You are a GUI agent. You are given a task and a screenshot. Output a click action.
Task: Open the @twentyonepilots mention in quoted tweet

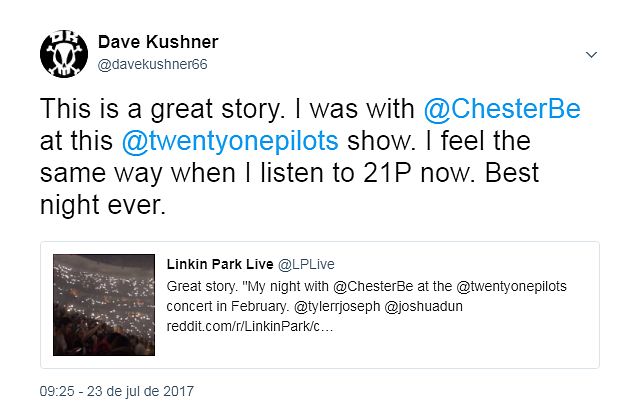tap(511, 286)
